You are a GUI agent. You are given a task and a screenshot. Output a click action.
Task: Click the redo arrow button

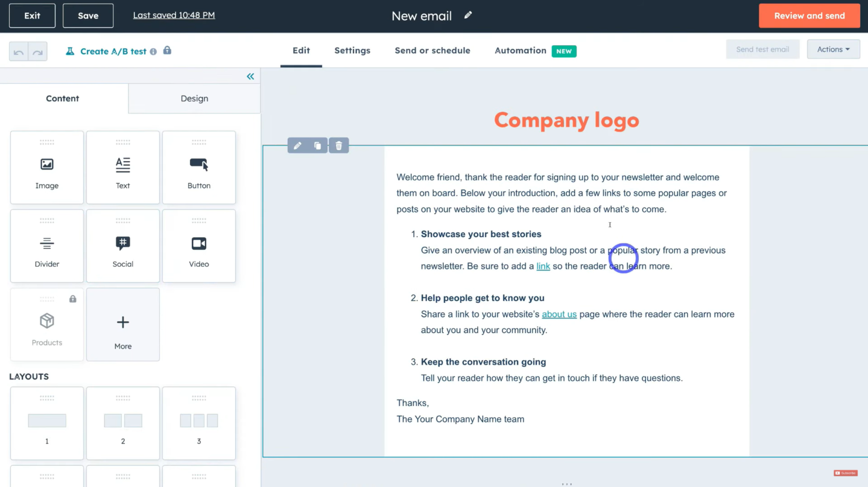(x=38, y=52)
